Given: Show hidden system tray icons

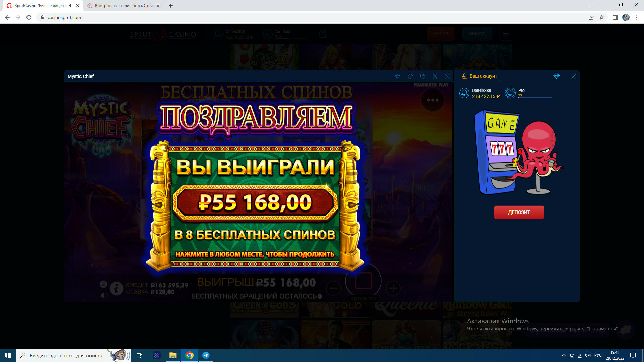Looking at the screenshot, I should (563, 355).
